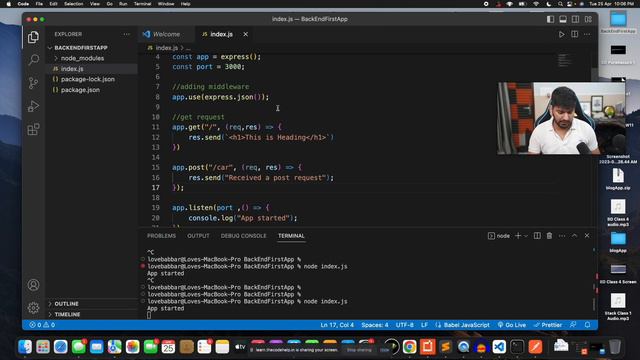The image size is (640, 360).
Task: Change end of line via LF
Action: [424, 325]
